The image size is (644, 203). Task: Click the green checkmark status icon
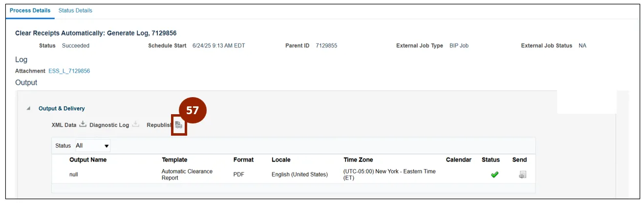[494, 175]
